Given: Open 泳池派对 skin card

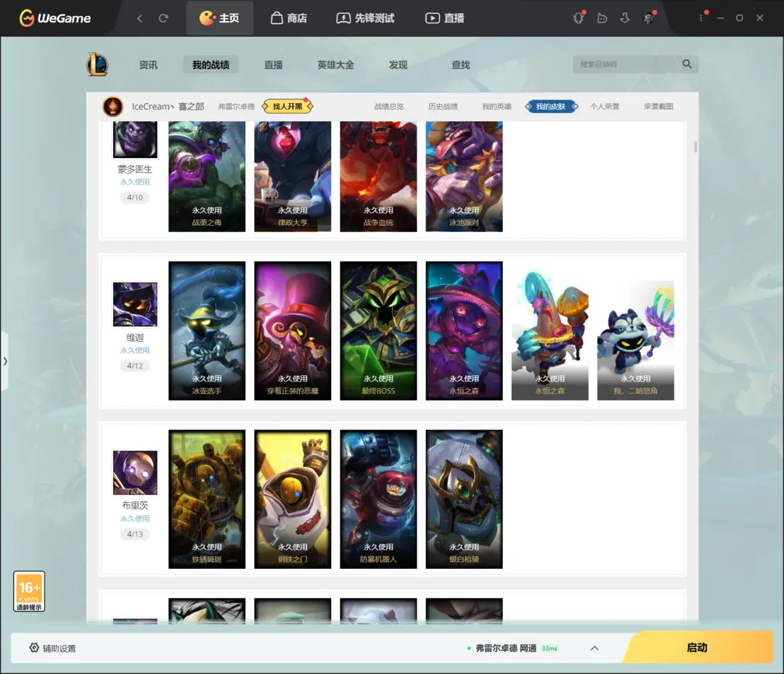Looking at the screenshot, I should [x=464, y=176].
